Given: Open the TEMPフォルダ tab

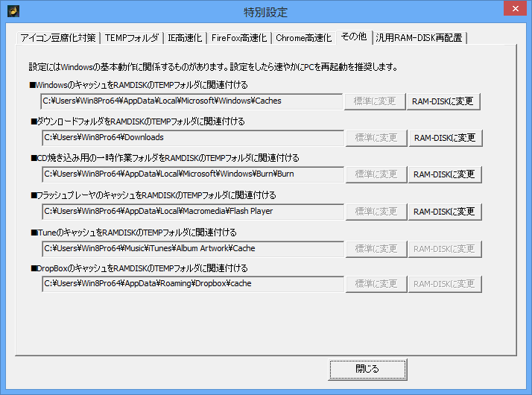Looking at the screenshot, I should 132,37.
